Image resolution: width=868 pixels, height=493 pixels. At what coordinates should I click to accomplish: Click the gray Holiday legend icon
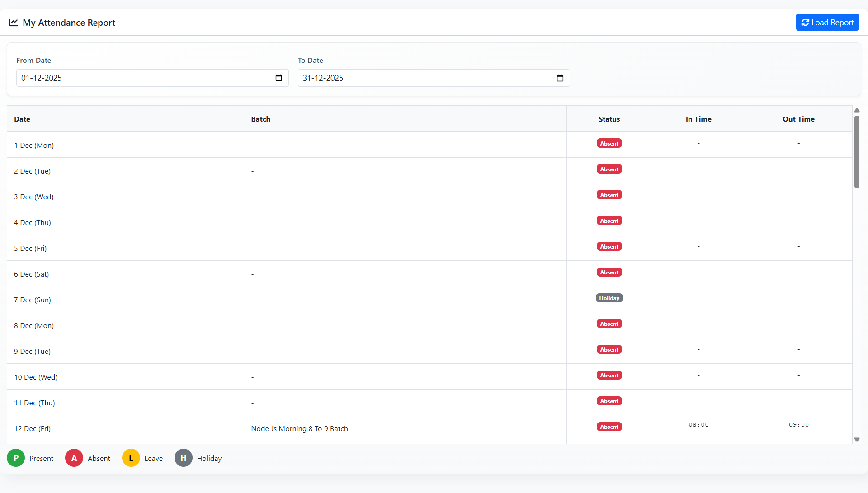184,458
